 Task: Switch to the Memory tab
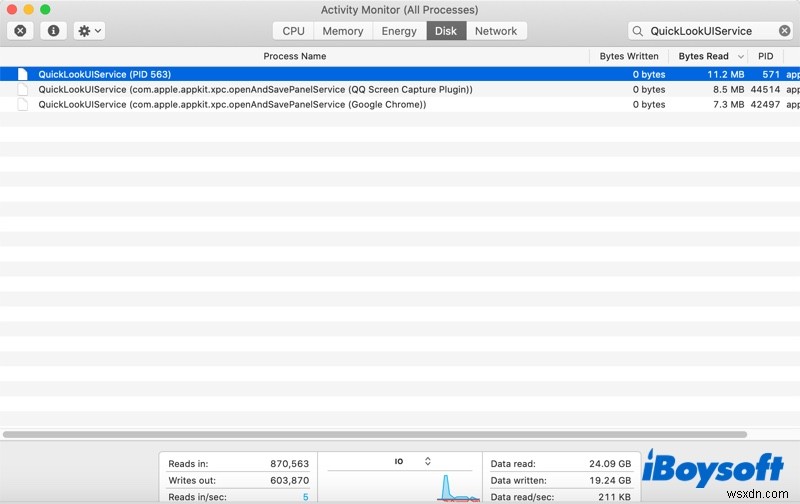(343, 31)
